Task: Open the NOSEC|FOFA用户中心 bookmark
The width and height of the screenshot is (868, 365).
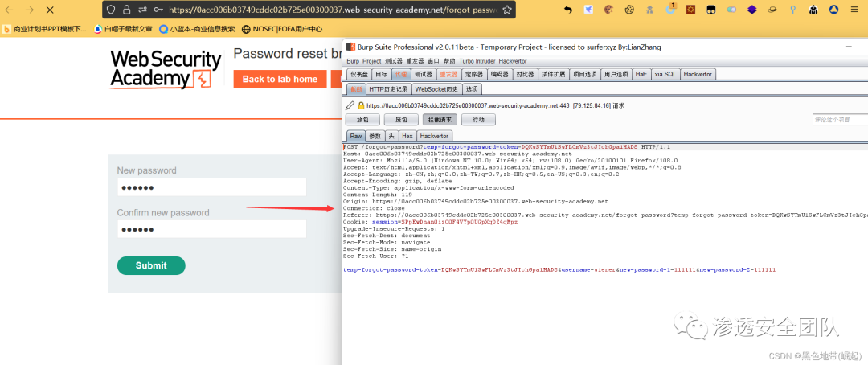Action: pyautogui.click(x=282, y=29)
